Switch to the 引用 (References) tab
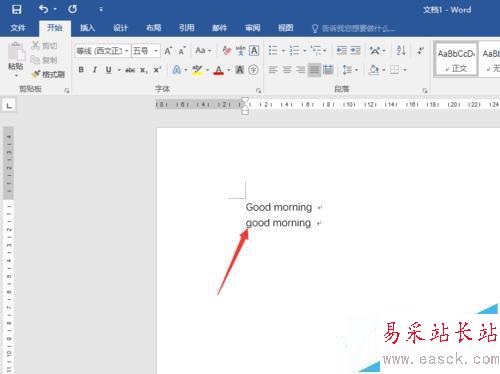This screenshot has height=374, width=500. (x=186, y=28)
